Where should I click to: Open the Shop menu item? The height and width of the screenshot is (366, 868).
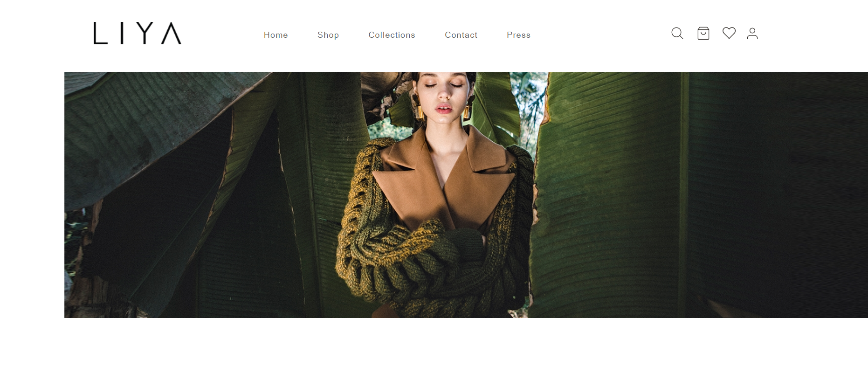328,35
